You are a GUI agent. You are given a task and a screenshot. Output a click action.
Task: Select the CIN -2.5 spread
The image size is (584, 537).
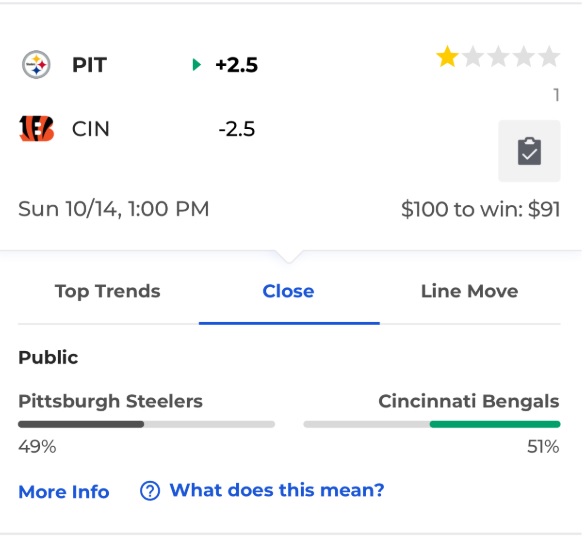click(x=237, y=129)
